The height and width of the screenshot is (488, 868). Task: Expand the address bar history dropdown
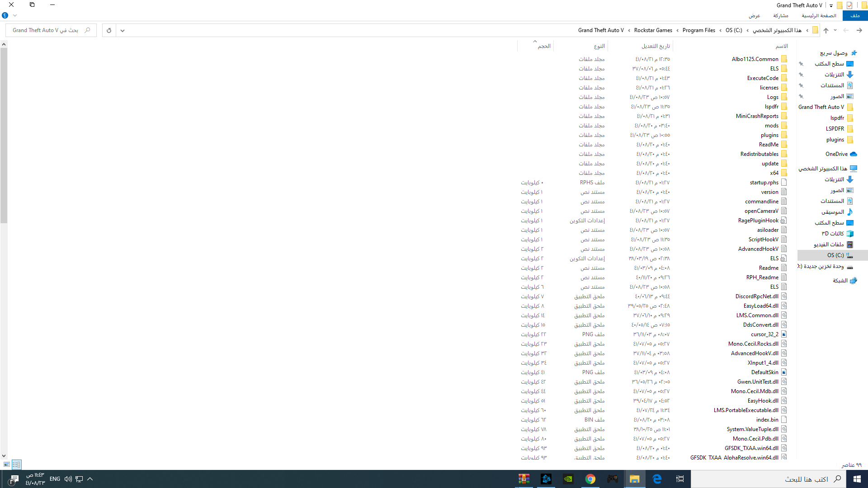click(123, 30)
